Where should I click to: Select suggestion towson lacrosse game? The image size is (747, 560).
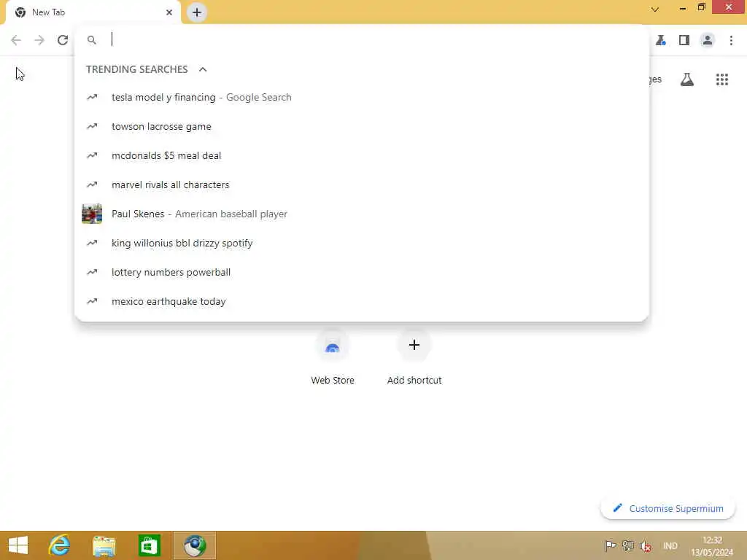tap(362, 126)
